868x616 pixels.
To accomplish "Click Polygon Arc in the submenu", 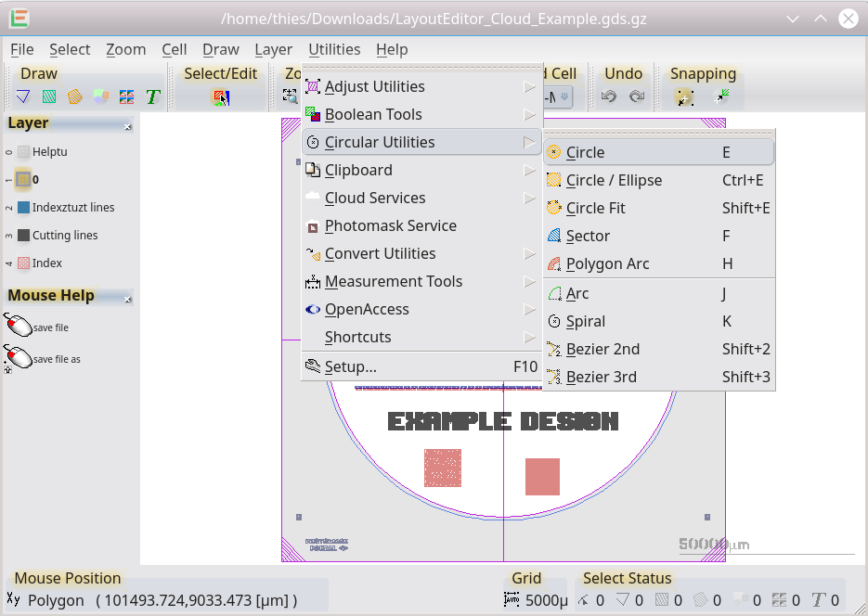I will (607, 263).
